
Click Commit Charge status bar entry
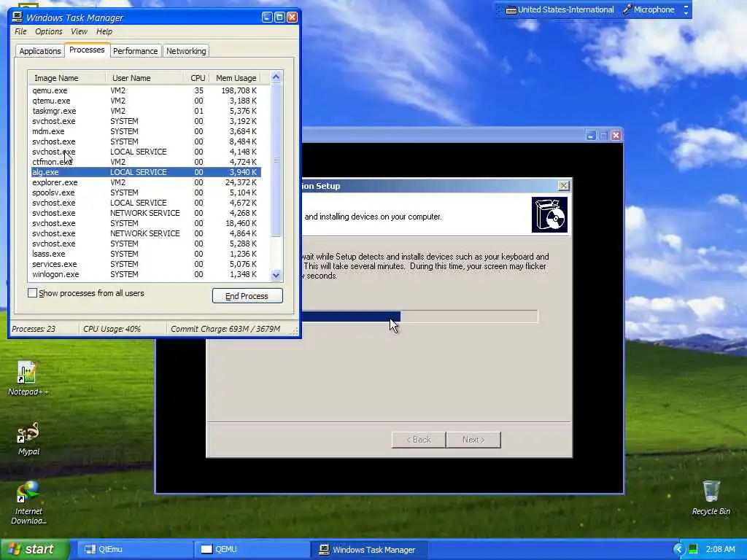pyautogui.click(x=225, y=329)
